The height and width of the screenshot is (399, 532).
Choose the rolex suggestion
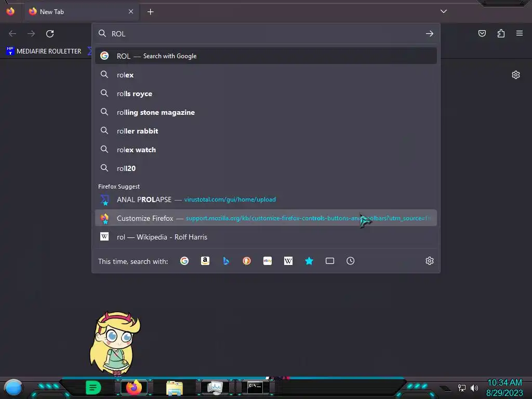click(x=265, y=75)
